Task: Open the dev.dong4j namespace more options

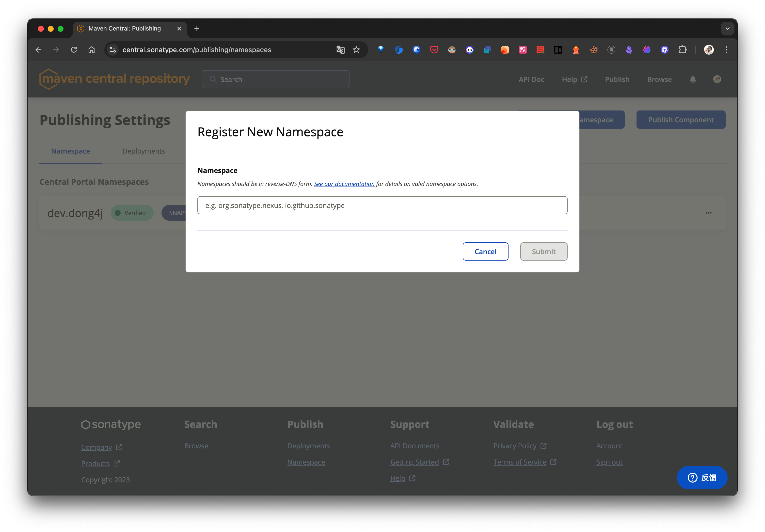Action: pos(708,213)
